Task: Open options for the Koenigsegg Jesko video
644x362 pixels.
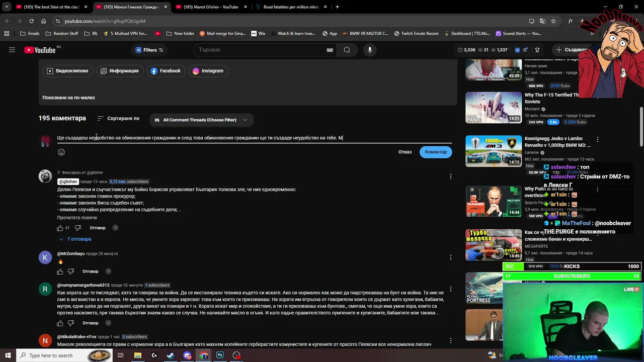Action: (x=598, y=139)
